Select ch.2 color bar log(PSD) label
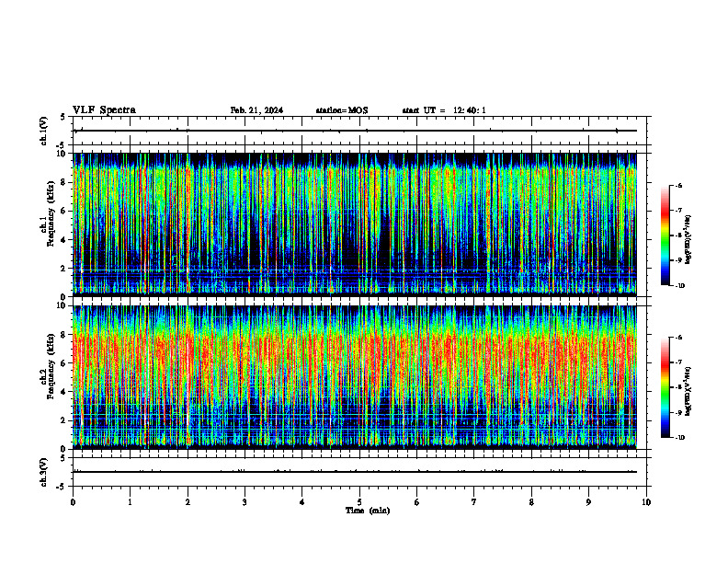 (x=688, y=392)
